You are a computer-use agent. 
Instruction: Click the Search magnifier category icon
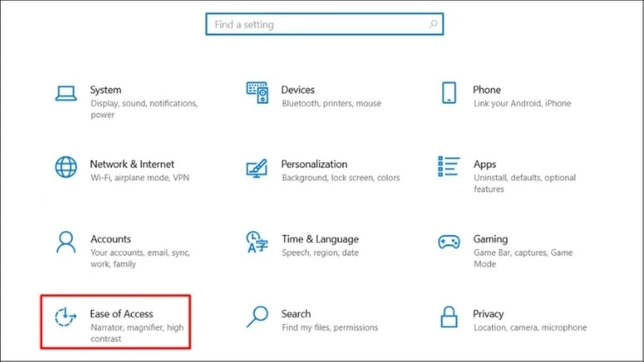(257, 316)
